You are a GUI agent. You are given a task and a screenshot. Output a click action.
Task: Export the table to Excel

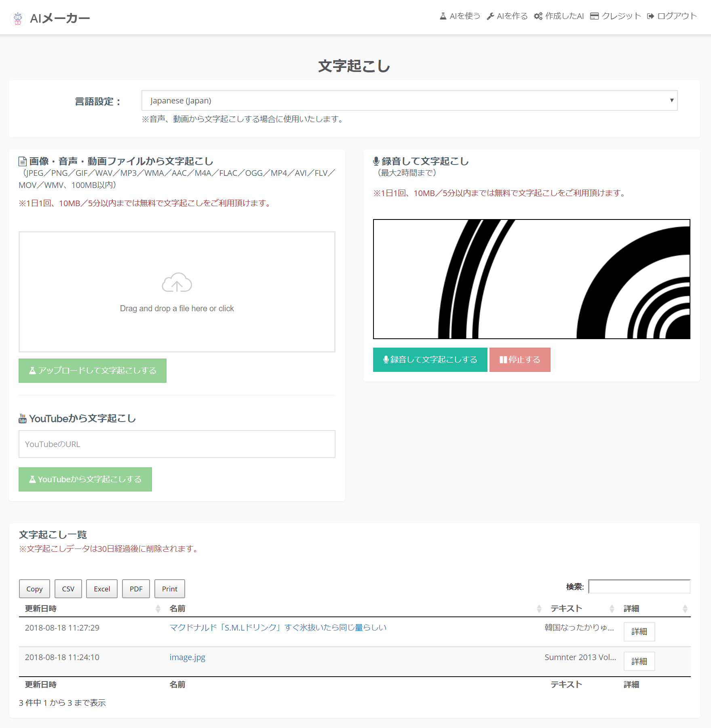coord(102,589)
